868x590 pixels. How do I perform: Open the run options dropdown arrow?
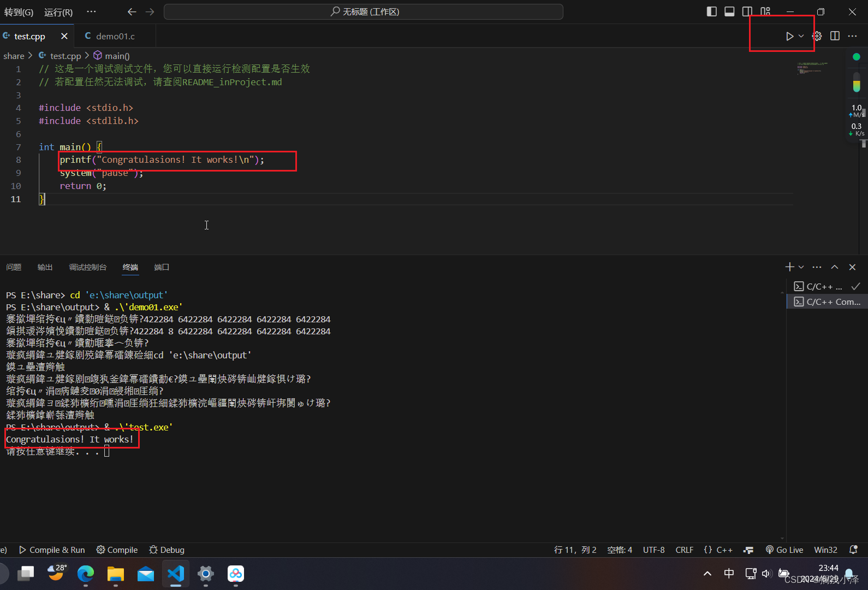(801, 36)
